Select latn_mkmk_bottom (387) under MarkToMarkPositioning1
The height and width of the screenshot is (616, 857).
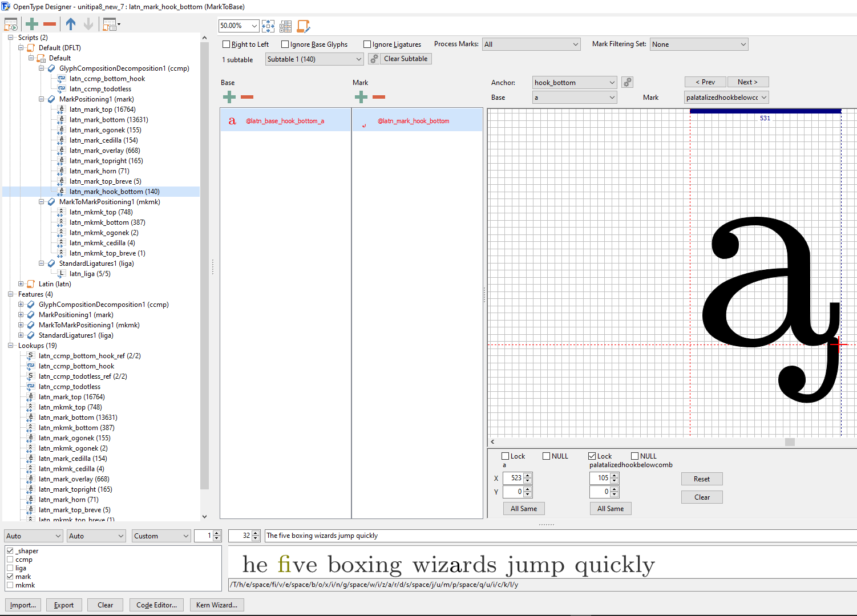(x=107, y=222)
